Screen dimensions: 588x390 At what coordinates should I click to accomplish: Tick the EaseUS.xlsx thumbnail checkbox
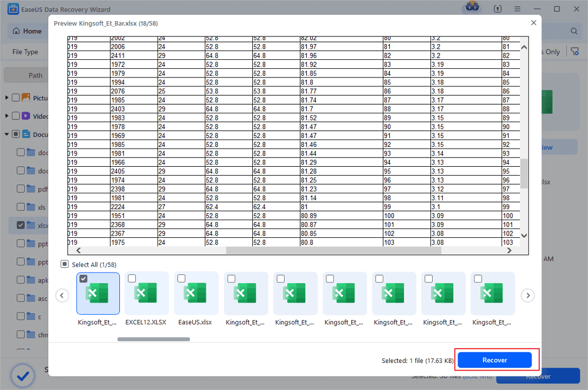[x=181, y=278]
